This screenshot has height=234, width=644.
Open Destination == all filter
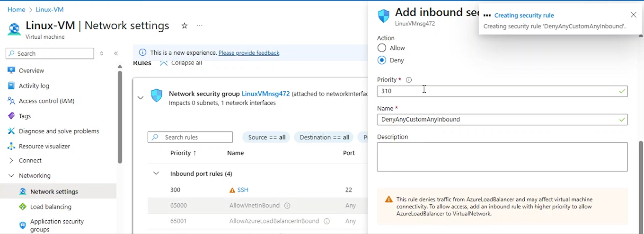pyautogui.click(x=325, y=137)
